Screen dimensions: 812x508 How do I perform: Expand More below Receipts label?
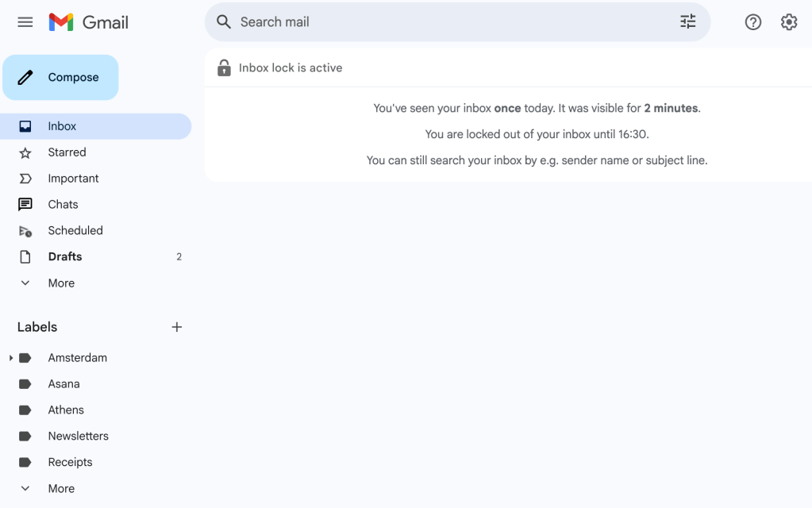(x=60, y=489)
